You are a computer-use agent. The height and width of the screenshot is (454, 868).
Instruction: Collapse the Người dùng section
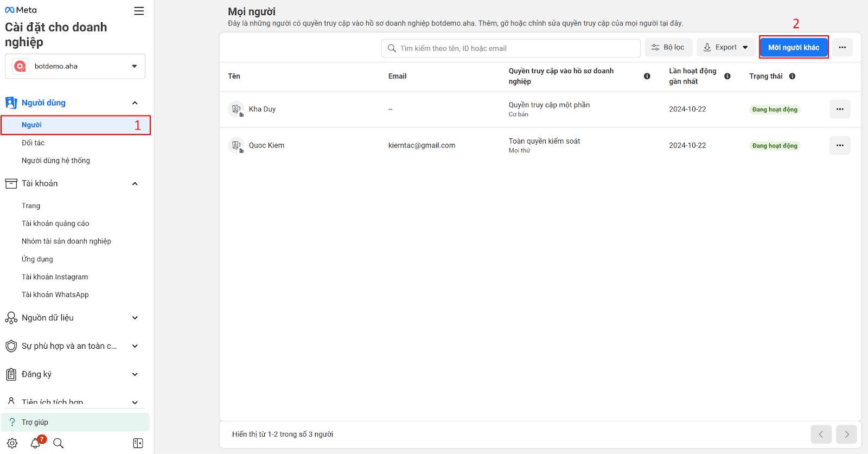(x=135, y=103)
